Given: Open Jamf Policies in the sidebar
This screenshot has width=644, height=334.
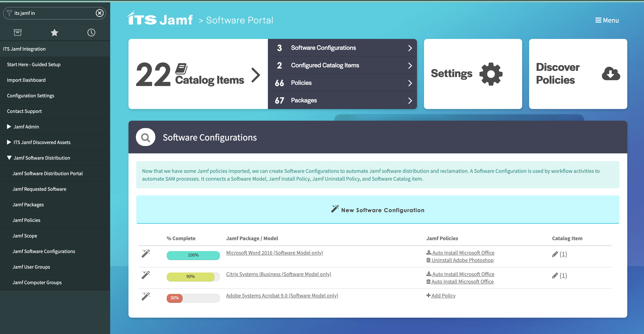Looking at the screenshot, I should coord(26,220).
